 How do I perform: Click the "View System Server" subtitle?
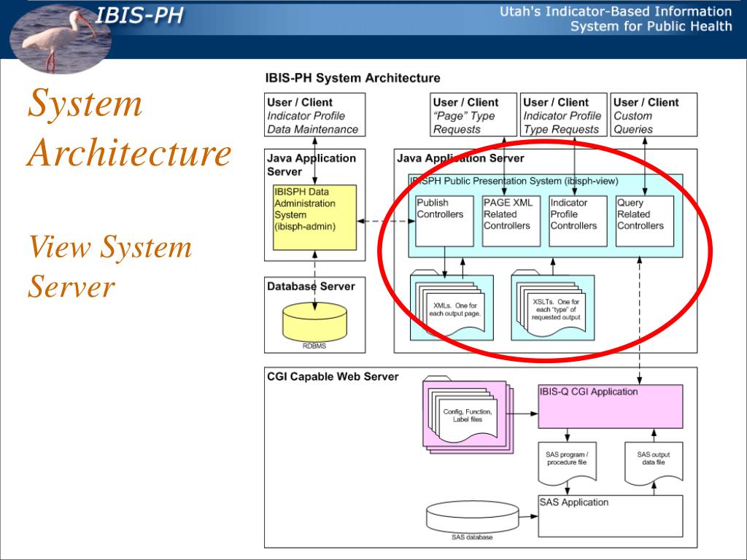coord(109,266)
